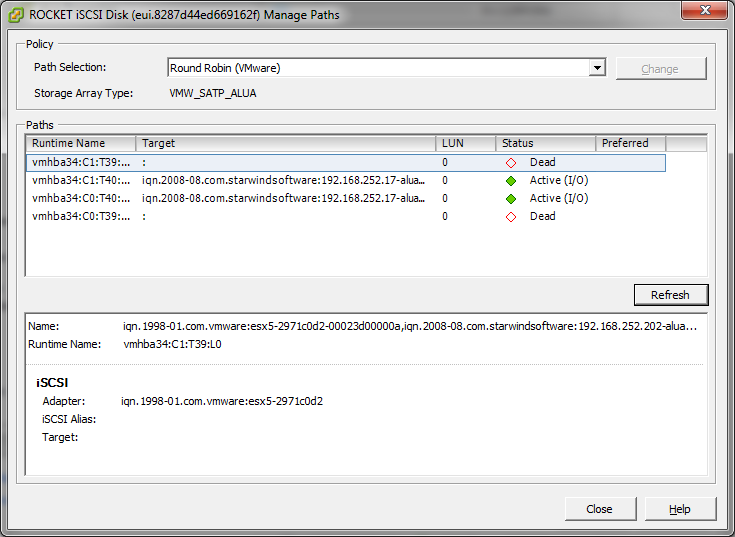Click the Target label in iSCSI details
735x537 pixels.
click(x=60, y=438)
